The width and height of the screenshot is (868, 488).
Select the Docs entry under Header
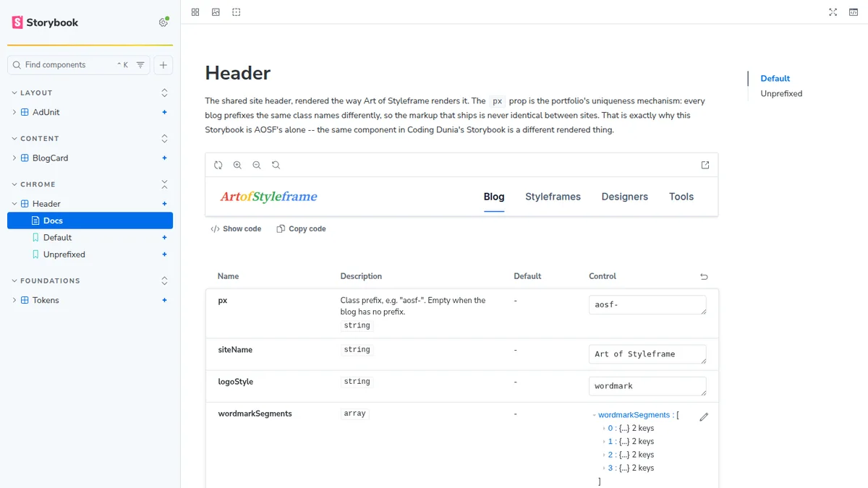coord(90,221)
